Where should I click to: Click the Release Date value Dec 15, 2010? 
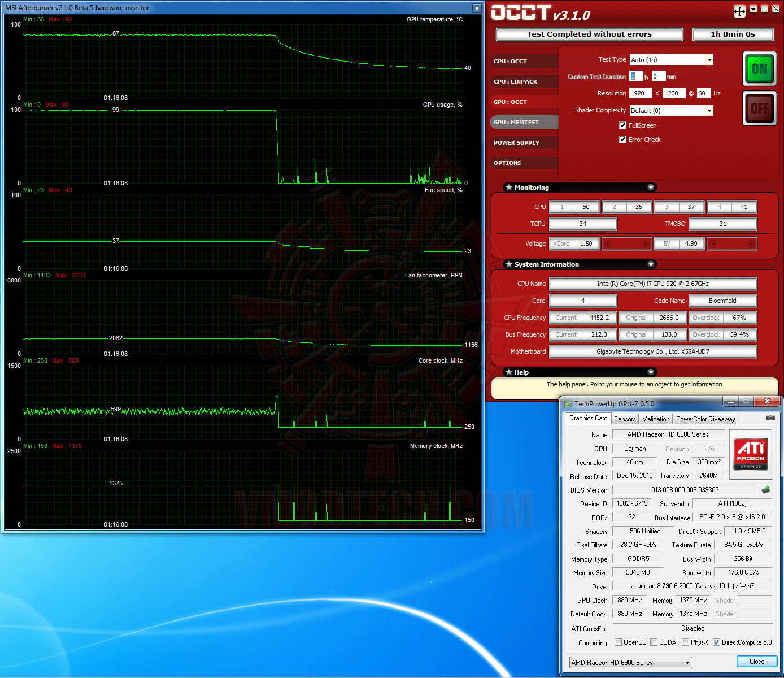(634, 476)
